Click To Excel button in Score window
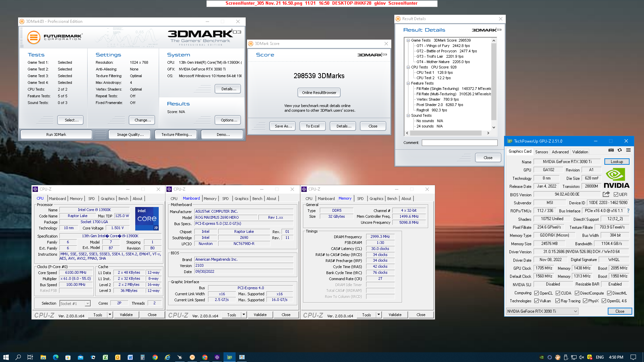Screen dimensions: 644x362 pos(312,126)
